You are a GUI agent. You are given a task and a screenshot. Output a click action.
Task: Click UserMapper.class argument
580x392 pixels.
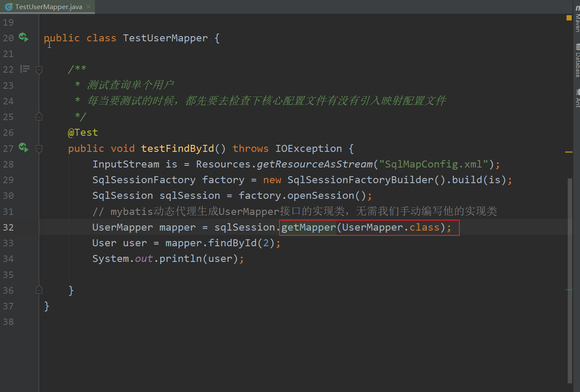pyautogui.click(x=391, y=227)
